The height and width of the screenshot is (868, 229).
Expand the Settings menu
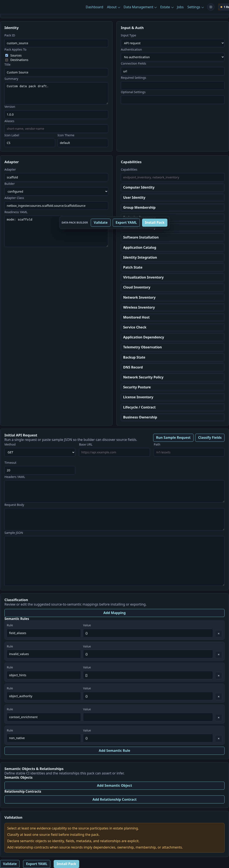pos(195,7)
